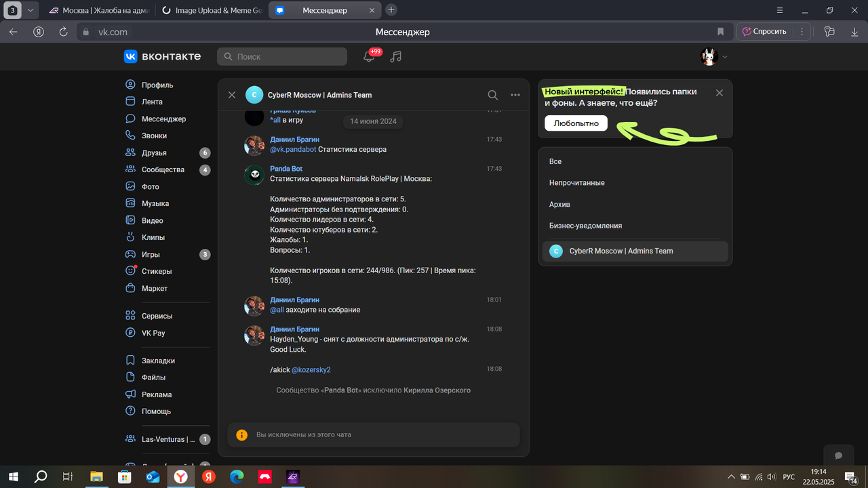
Task: Open Сервисы in the sidebar
Action: pos(157,316)
